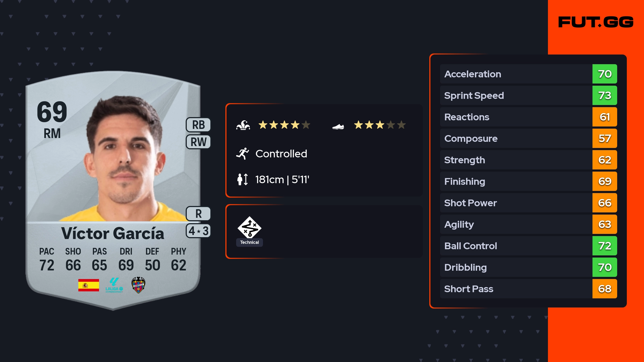The image size is (644, 362).
Task: Click the weak foot boot icon
Action: 338,126
